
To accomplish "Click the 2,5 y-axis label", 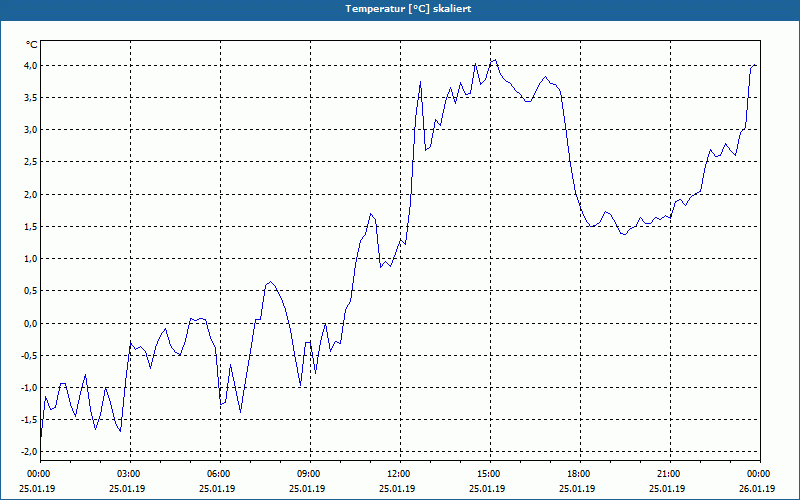I will pos(30,162).
